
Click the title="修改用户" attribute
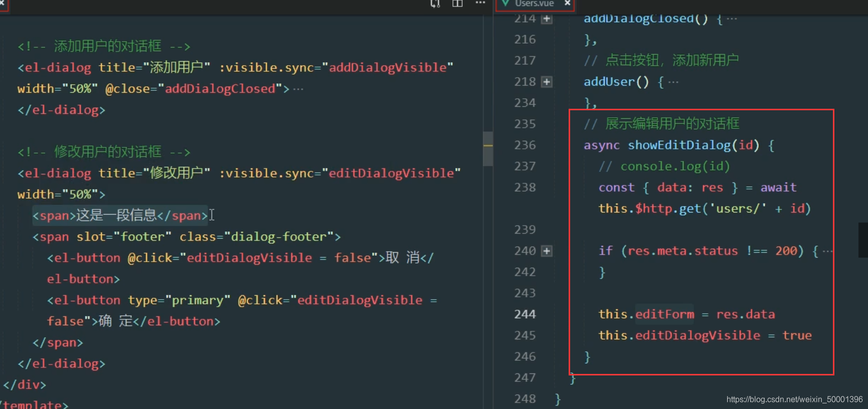154,173
